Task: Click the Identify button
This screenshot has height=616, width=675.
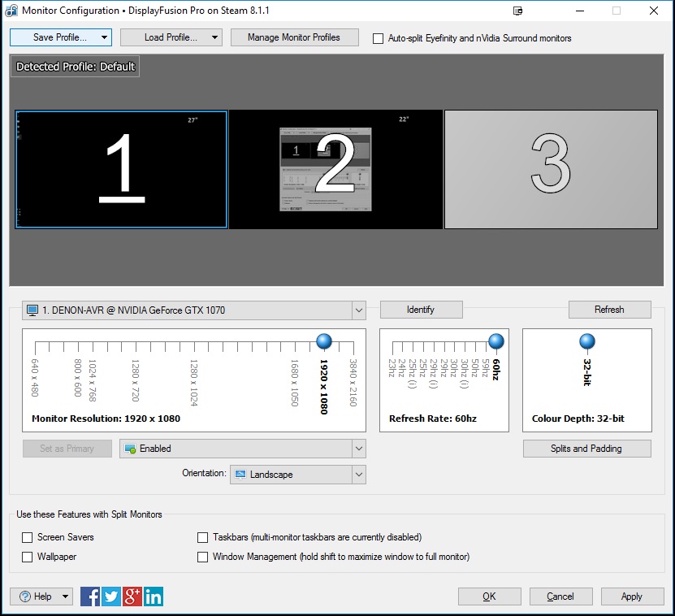Action: tap(421, 310)
